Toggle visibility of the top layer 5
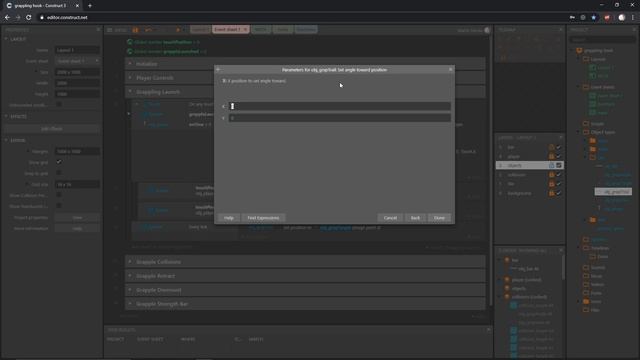Screen dimensions: 640x360 pos(559,147)
